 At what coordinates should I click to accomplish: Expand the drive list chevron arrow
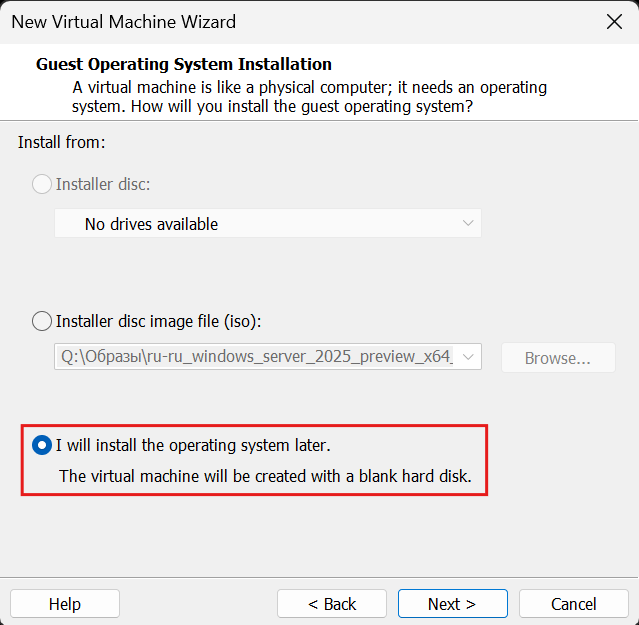tap(468, 224)
